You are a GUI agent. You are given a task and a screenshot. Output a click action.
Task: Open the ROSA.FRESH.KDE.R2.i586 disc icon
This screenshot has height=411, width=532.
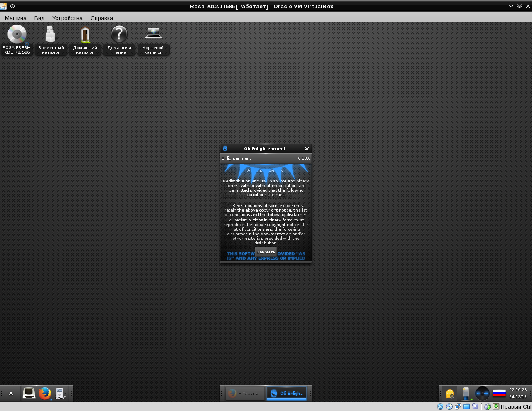17,34
